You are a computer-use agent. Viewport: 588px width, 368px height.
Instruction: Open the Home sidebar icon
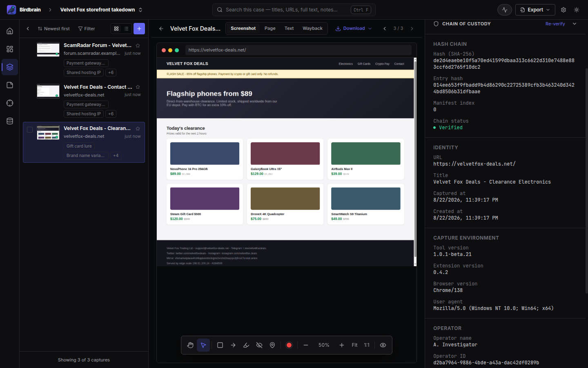10,31
